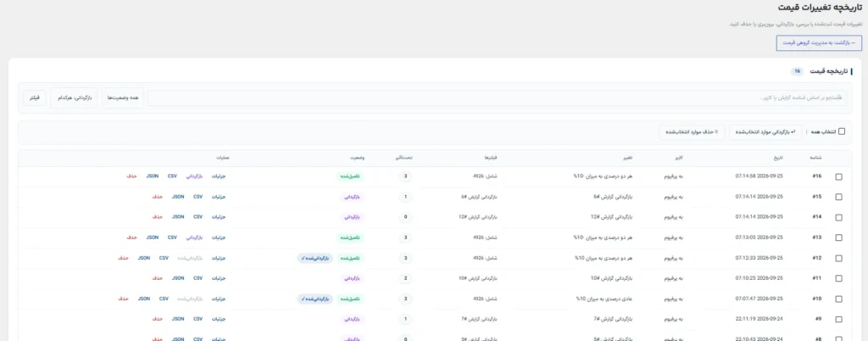The image size is (868, 341).
Task: Click the "بازگردانی‌شده ✓" badge in row #10
Action: click(x=315, y=299)
